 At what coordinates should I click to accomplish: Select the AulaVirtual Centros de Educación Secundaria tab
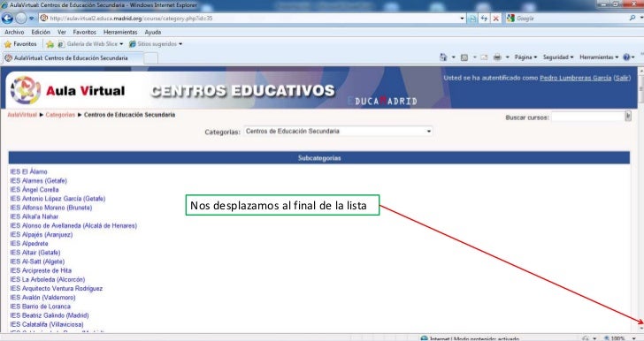click(73, 58)
